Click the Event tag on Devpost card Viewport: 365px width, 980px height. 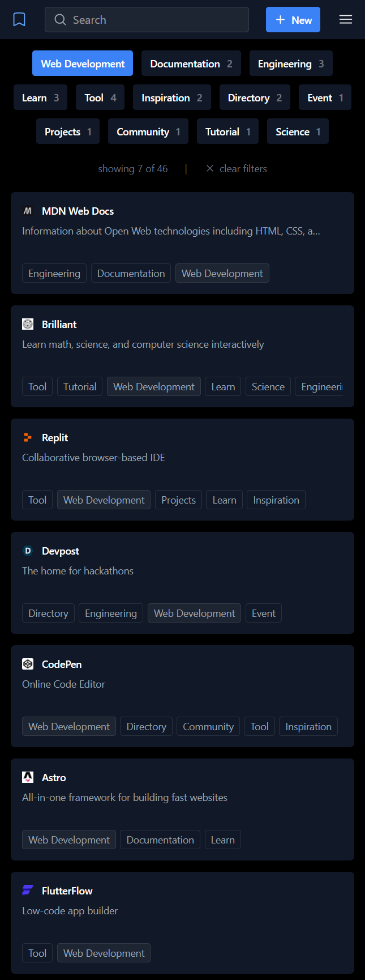(x=264, y=613)
